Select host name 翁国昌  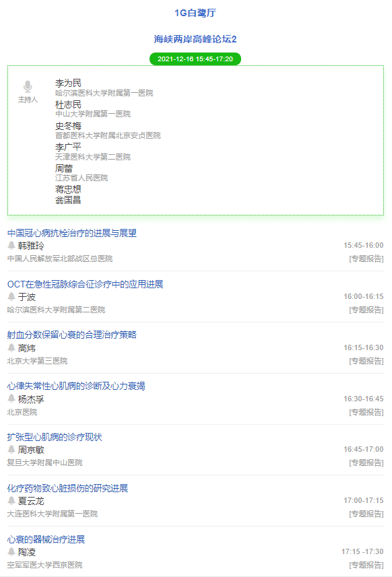[68, 200]
